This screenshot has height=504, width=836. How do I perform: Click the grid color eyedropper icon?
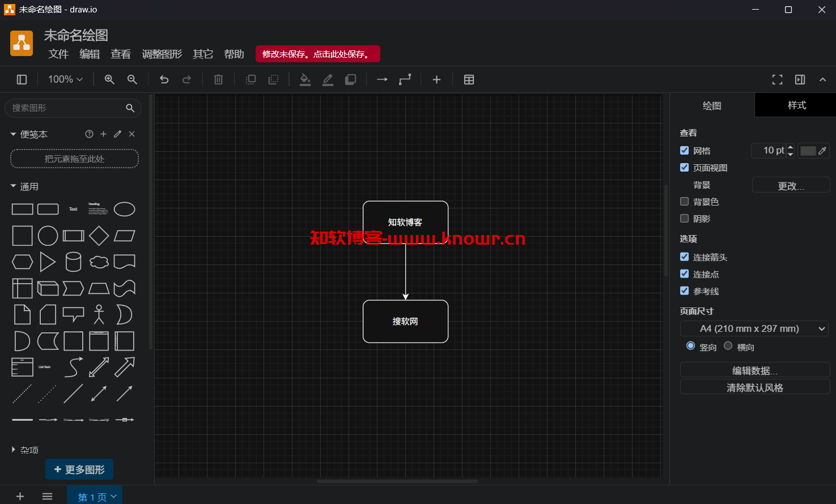click(x=822, y=151)
